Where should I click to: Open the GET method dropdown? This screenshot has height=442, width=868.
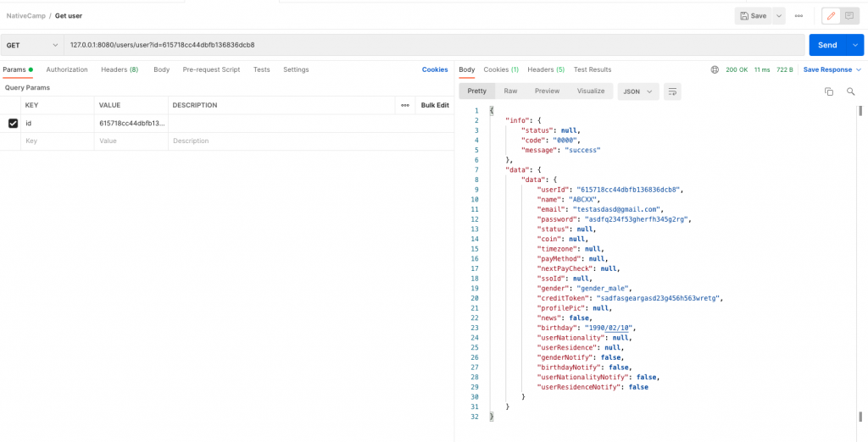(32, 45)
